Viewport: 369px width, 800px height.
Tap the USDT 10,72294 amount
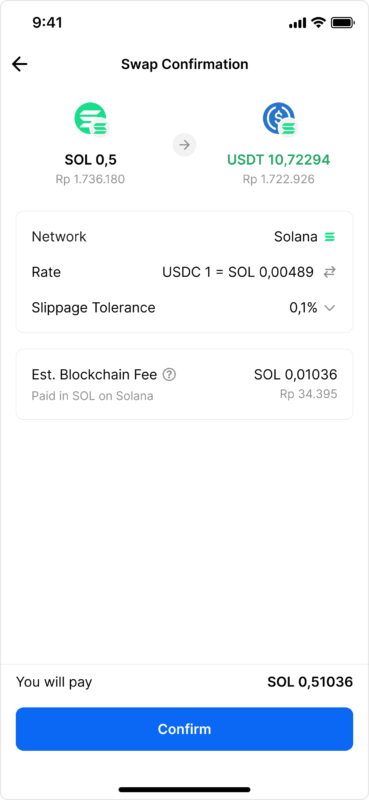coord(278,160)
